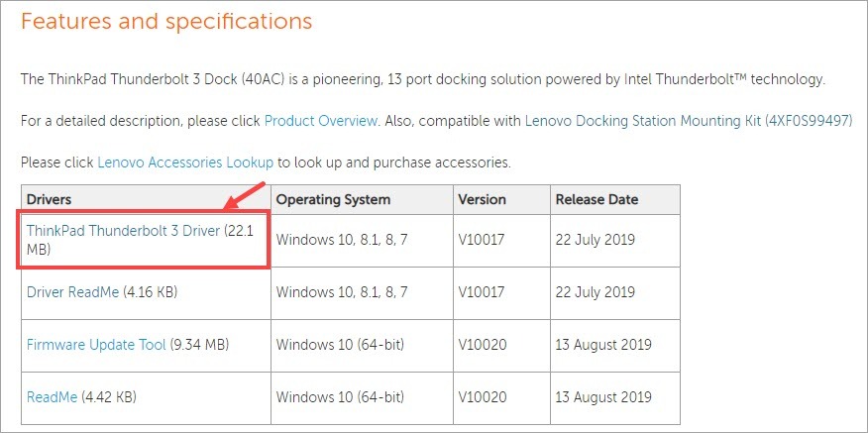Click the Features and specifications heading
868x433 pixels.
(x=166, y=20)
